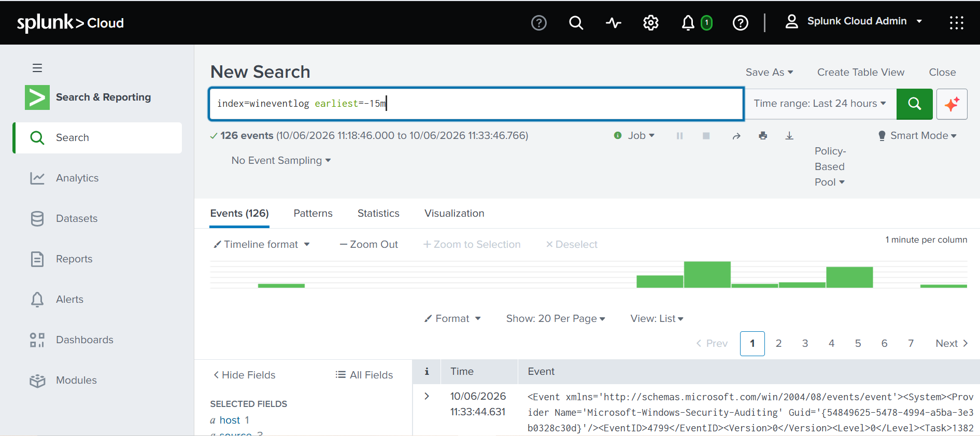
Task: Expand the 11:33:44.631 event row
Action: (x=427, y=396)
